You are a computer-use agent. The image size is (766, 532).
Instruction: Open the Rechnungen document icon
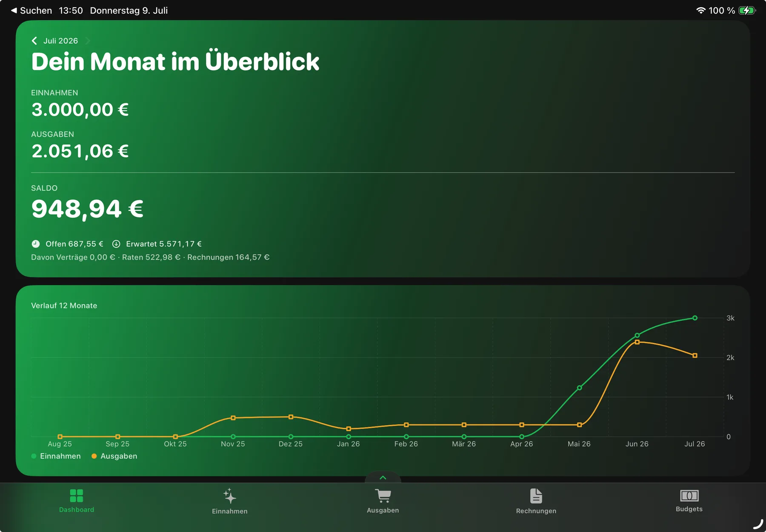point(536,496)
